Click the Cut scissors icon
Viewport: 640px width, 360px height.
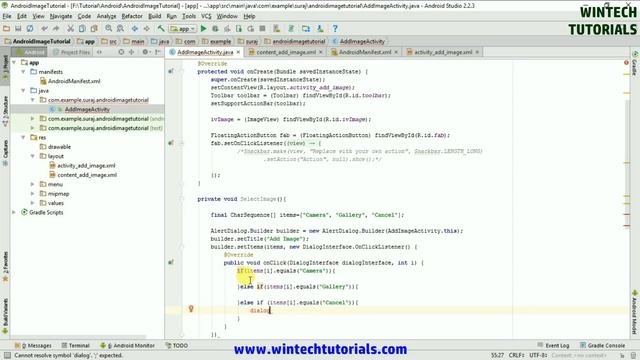[x=70, y=29]
